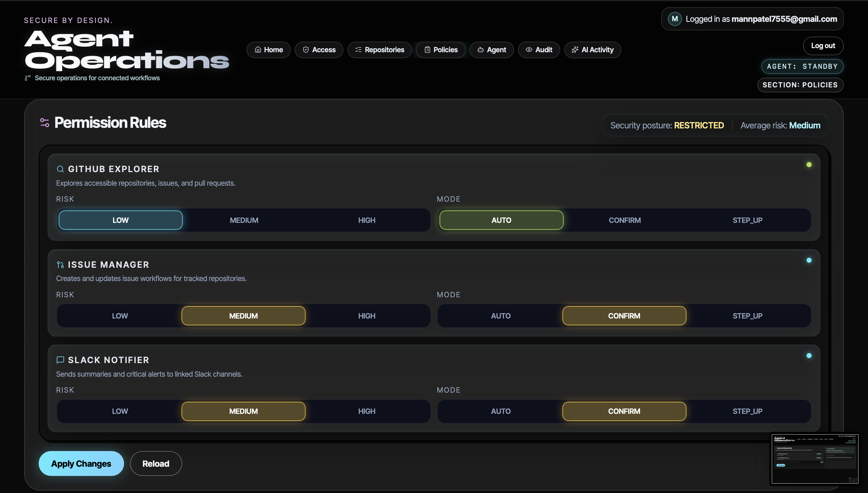The width and height of the screenshot is (868, 493).
Task: Click the branch icon beside the tagline
Action: [x=28, y=78]
